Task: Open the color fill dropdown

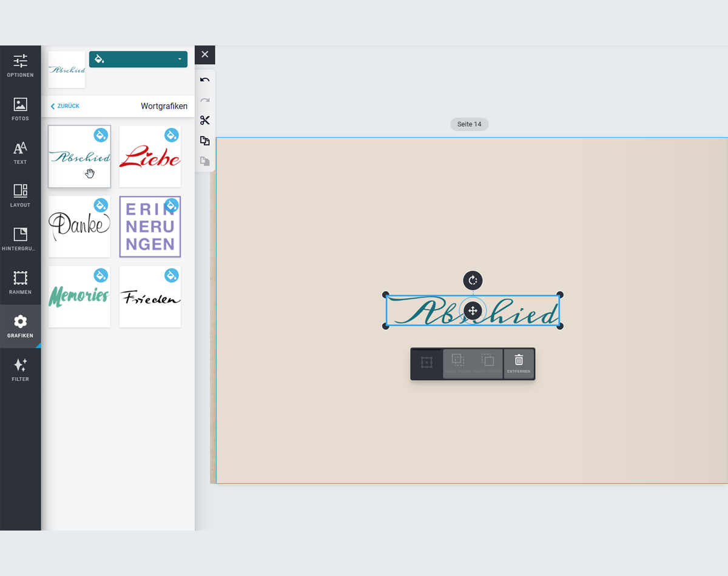Action: [138, 59]
